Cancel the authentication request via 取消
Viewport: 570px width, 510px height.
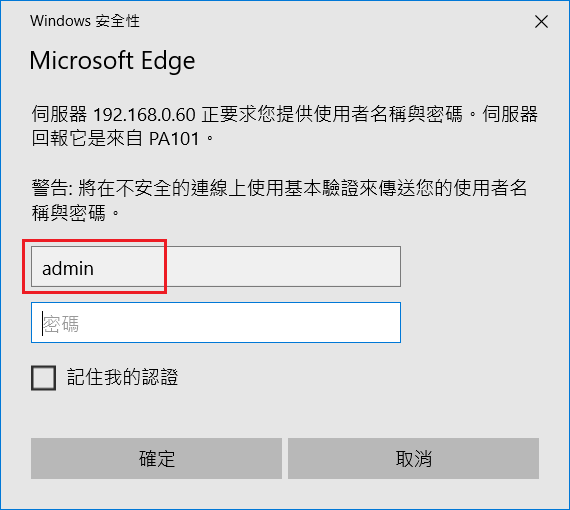click(x=413, y=458)
